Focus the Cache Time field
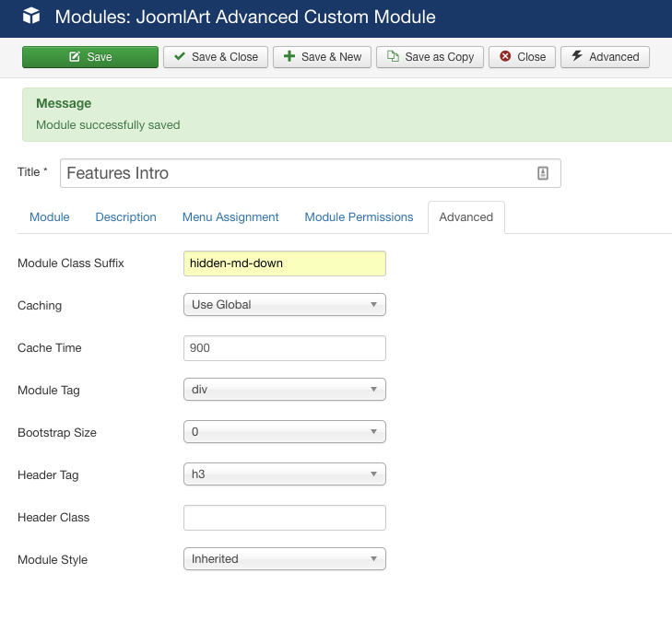Screen dimensions: 672x620 [284, 348]
